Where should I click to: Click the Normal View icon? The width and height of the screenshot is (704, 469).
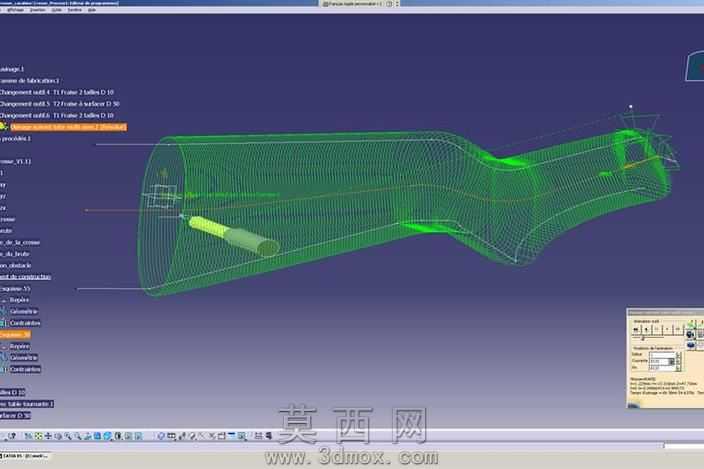(87, 436)
